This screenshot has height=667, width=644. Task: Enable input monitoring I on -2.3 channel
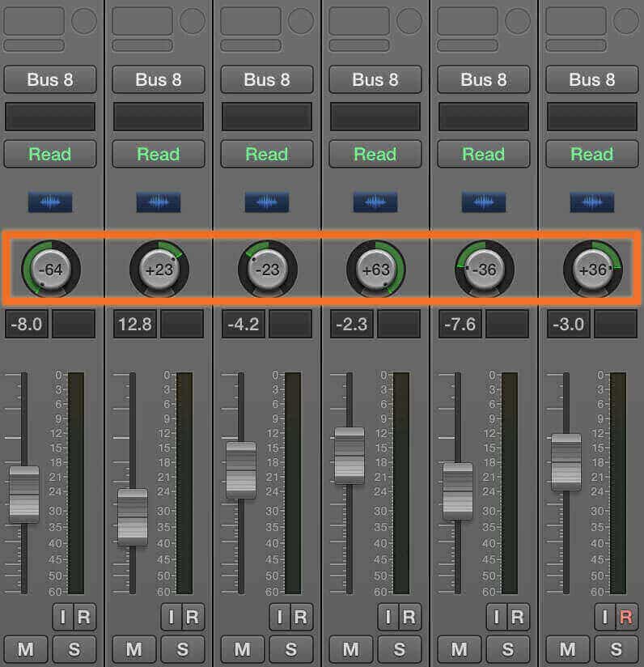[388, 616]
